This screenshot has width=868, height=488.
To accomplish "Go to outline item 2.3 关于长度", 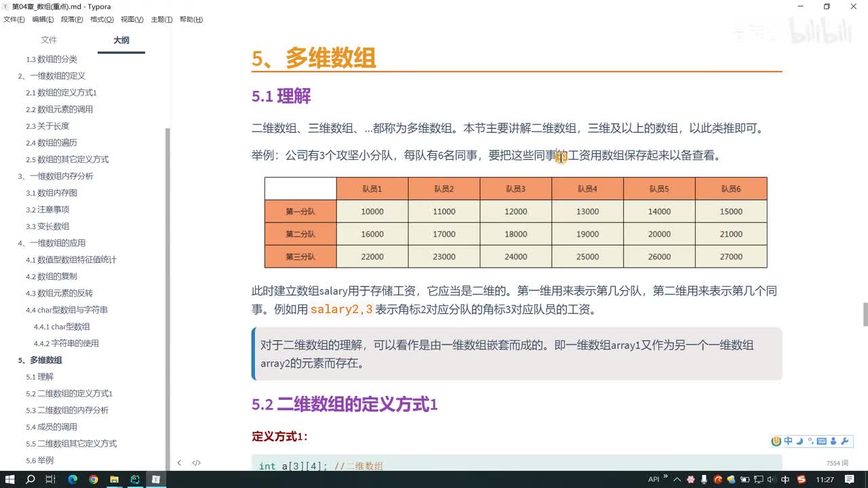I will tap(47, 126).
